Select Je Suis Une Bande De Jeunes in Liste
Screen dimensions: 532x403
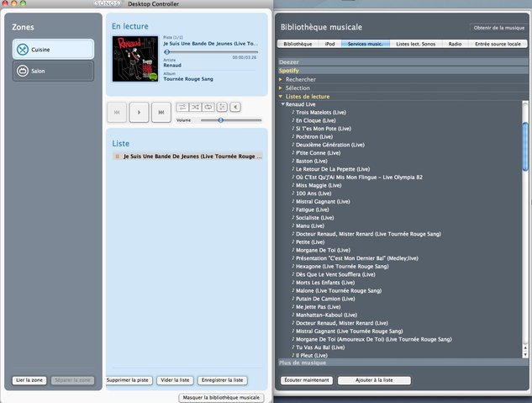coord(187,156)
